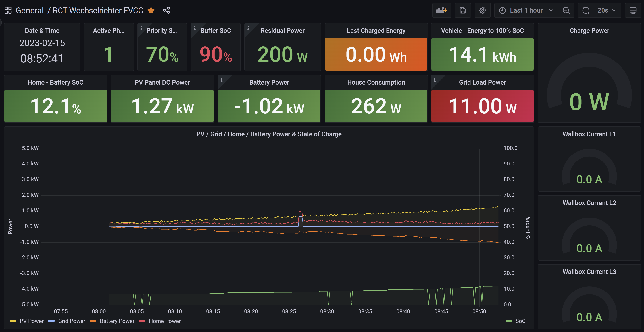Screen dimensions: 644x332
Task: Unstar the dashboard via star icon
Action: (x=151, y=10)
